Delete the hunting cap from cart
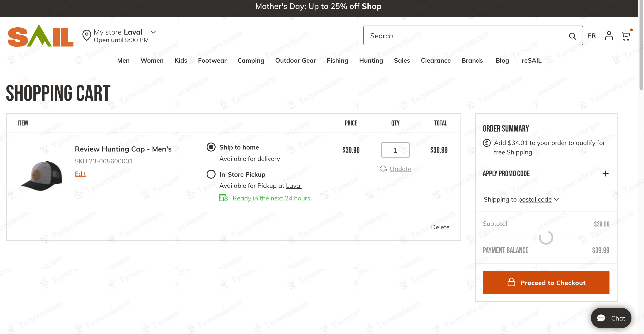 pyautogui.click(x=440, y=227)
